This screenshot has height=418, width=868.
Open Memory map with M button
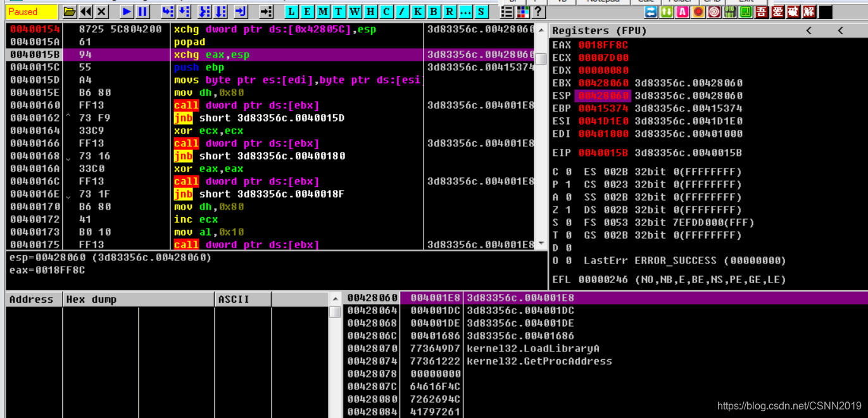point(323,11)
